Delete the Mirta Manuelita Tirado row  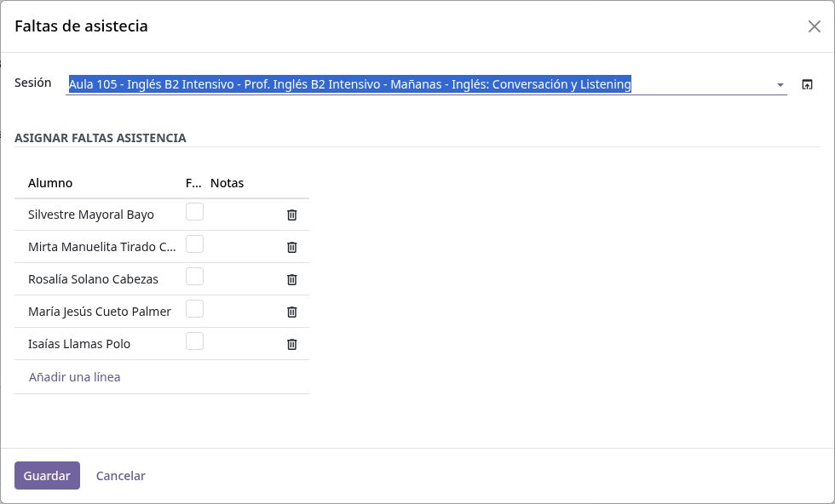(x=291, y=248)
